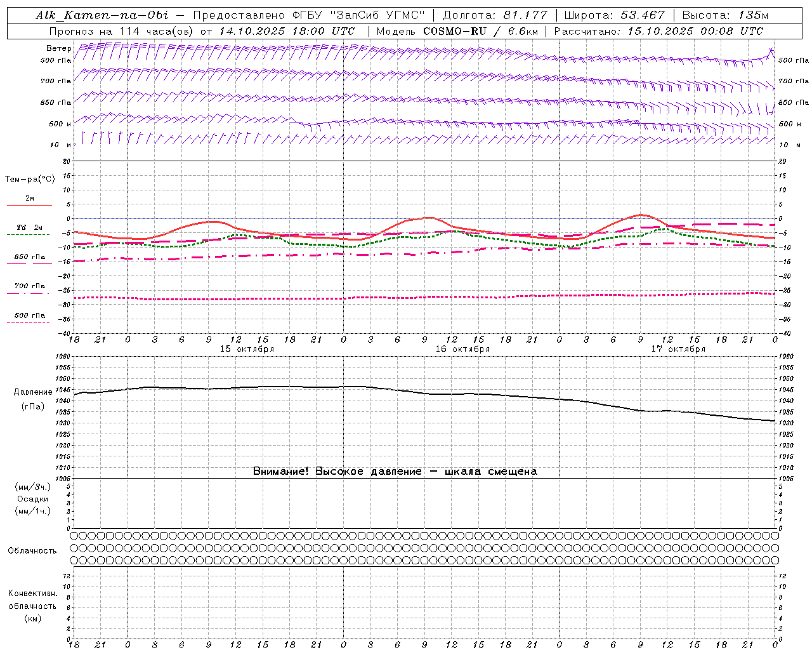This screenshot has width=812, height=650.
Task: Click "20" on the right temperature axis
Action: point(782,161)
